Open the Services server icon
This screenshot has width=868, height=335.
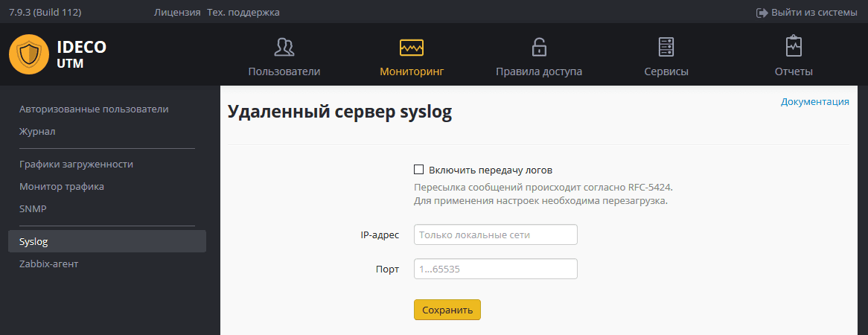pos(666,48)
